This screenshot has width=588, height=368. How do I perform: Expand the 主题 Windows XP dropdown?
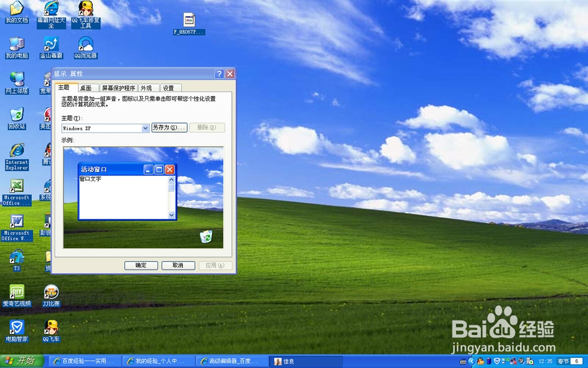coord(145,128)
